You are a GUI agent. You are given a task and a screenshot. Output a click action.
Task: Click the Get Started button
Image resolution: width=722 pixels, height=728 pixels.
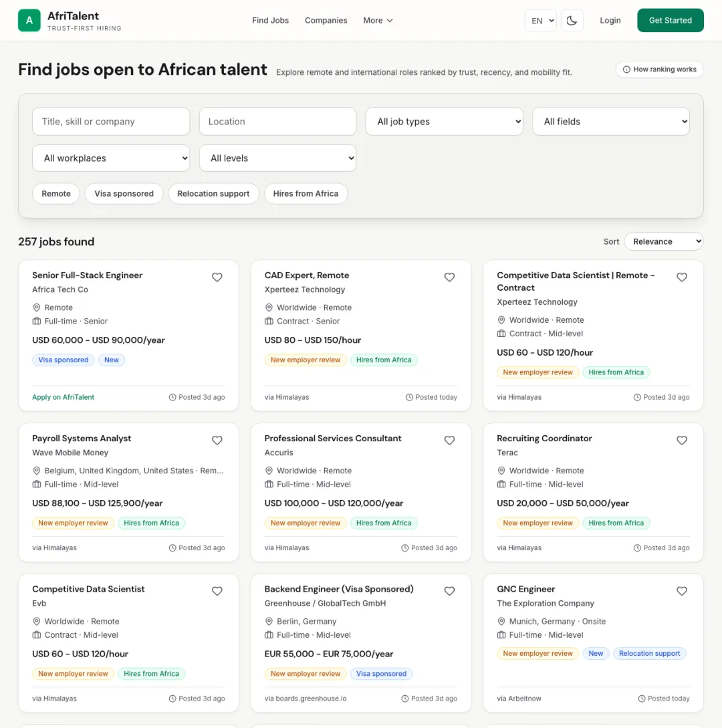pos(670,21)
